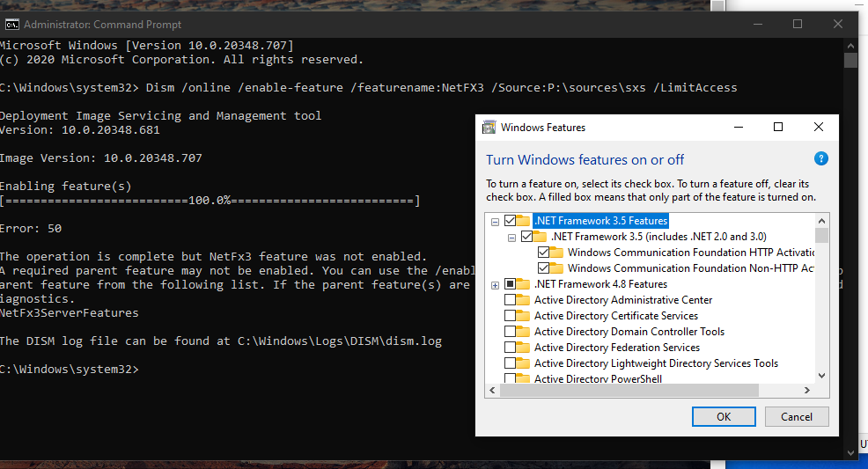This screenshot has width=868, height=469.
Task: Click OK in Windows Features dialog
Action: pyautogui.click(x=724, y=417)
